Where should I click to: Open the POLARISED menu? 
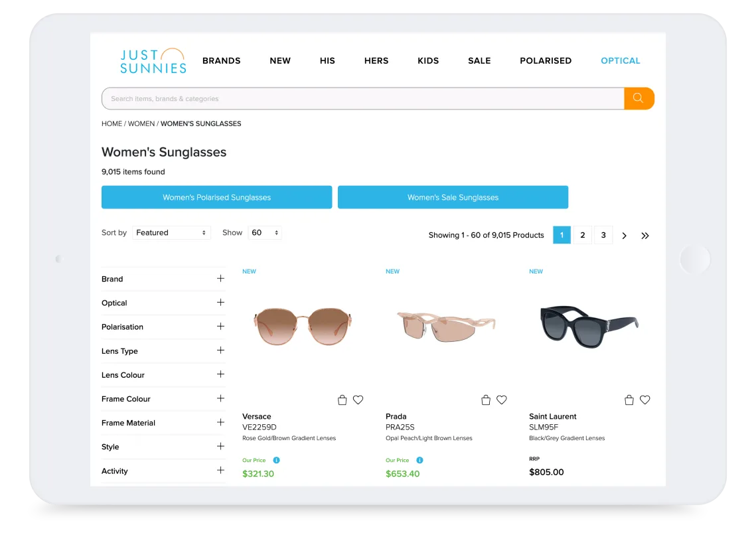click(546, 61)
